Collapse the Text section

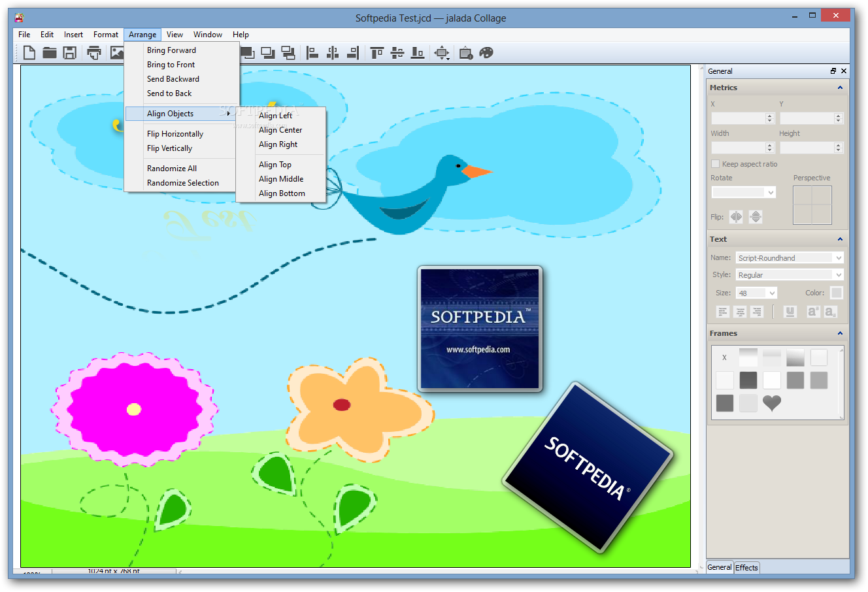840,239
